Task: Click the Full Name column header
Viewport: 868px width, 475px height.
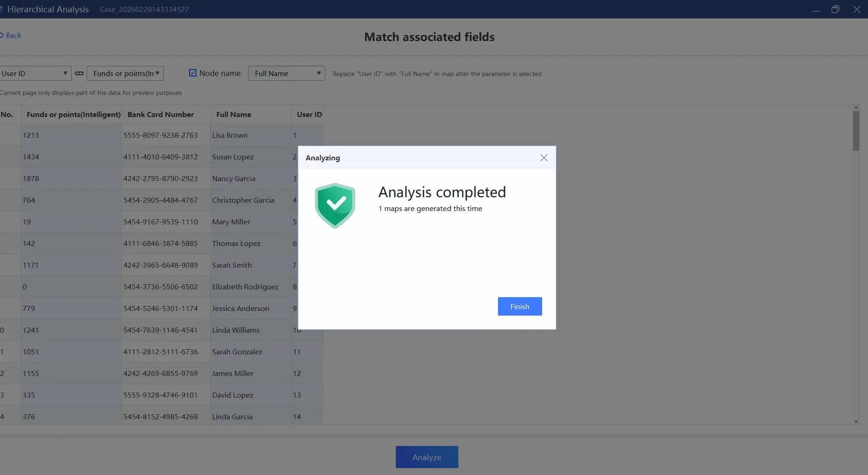Action: (233, 114)
